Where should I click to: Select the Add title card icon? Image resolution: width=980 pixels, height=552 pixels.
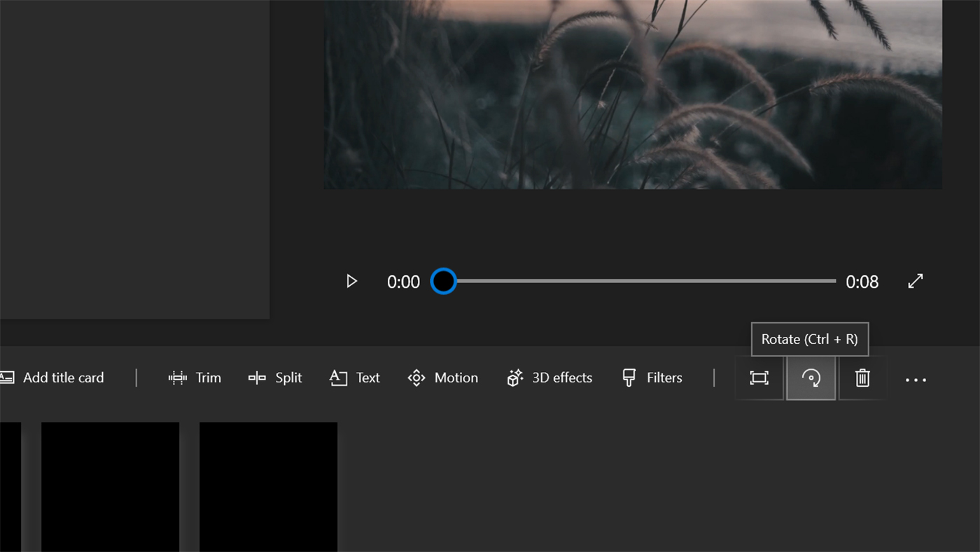7,378
